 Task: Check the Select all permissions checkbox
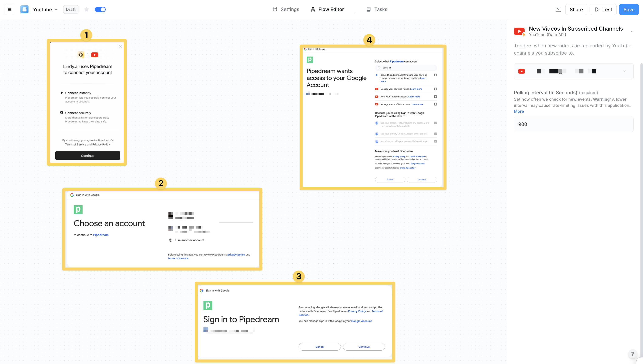coord(379,68)
